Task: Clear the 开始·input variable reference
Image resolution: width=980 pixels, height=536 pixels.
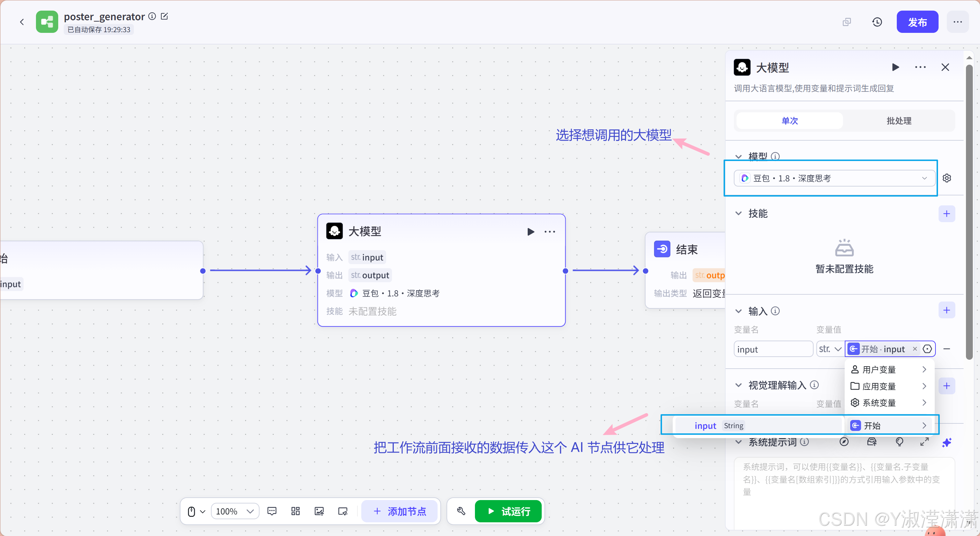Action: pyautogui.click(x=915, y=349)
